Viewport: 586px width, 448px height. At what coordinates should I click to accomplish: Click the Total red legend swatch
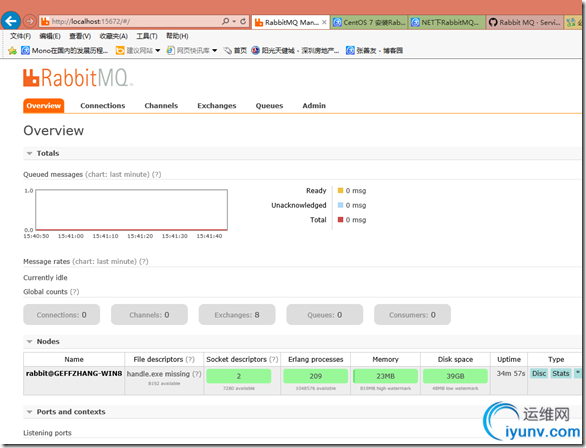340,220
